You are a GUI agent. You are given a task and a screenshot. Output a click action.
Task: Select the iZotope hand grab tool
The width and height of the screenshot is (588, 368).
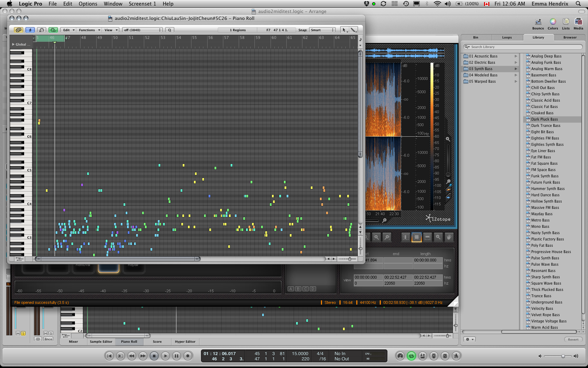click(x=449, y=237)
